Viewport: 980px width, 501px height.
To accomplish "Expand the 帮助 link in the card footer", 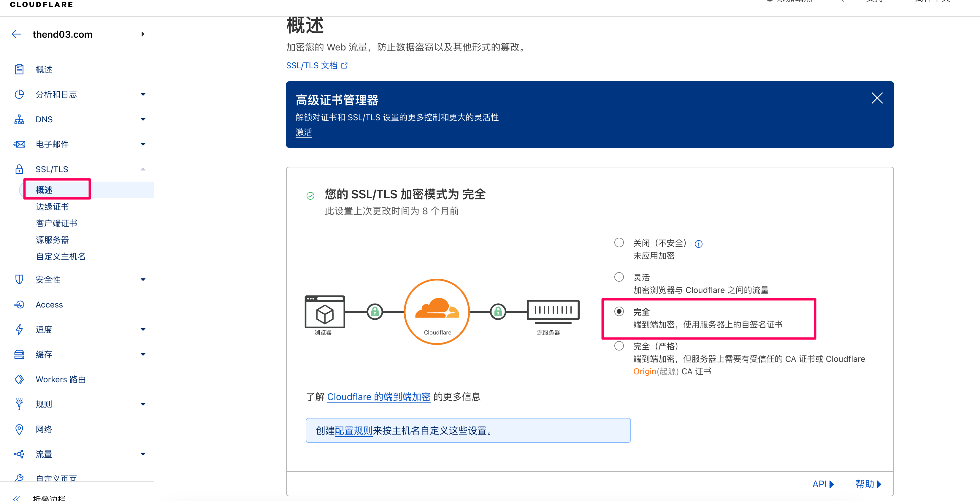I will click(x=868, y=484).
